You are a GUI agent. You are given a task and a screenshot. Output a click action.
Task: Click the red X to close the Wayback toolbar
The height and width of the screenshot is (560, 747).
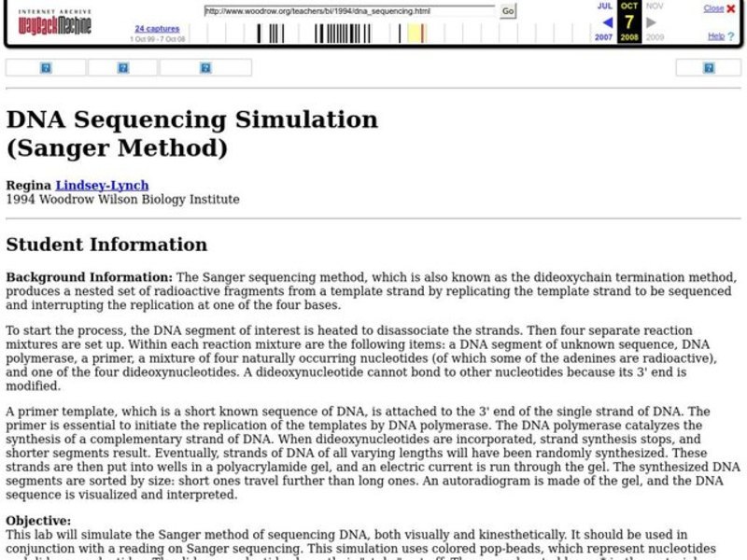[731, 8]
